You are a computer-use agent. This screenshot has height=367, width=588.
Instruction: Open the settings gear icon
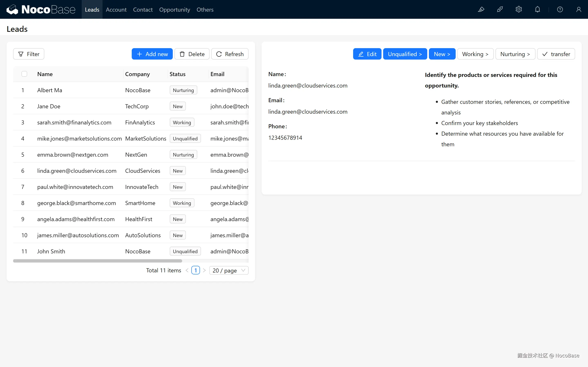click(519, 9)
